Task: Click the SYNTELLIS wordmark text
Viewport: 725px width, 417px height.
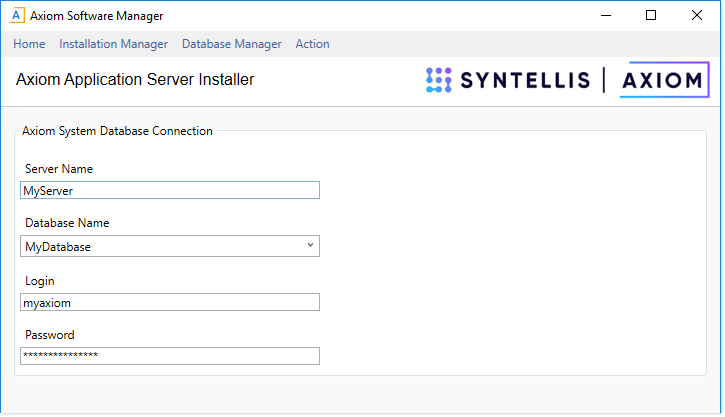Action: 525,80
